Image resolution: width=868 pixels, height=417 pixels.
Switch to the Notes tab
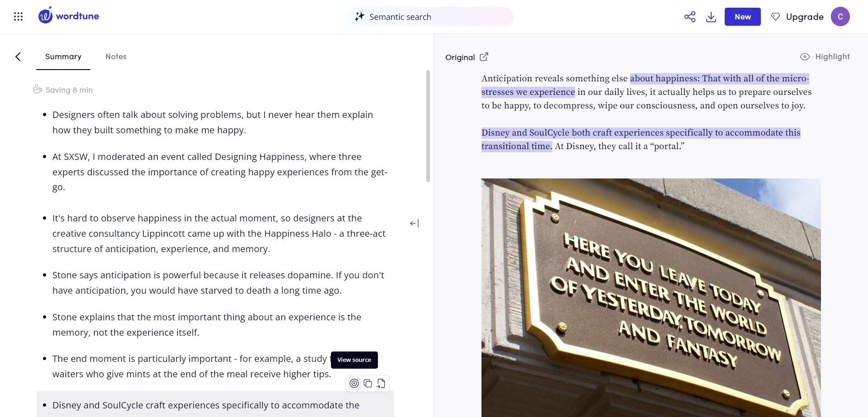[x=116, y=56]
